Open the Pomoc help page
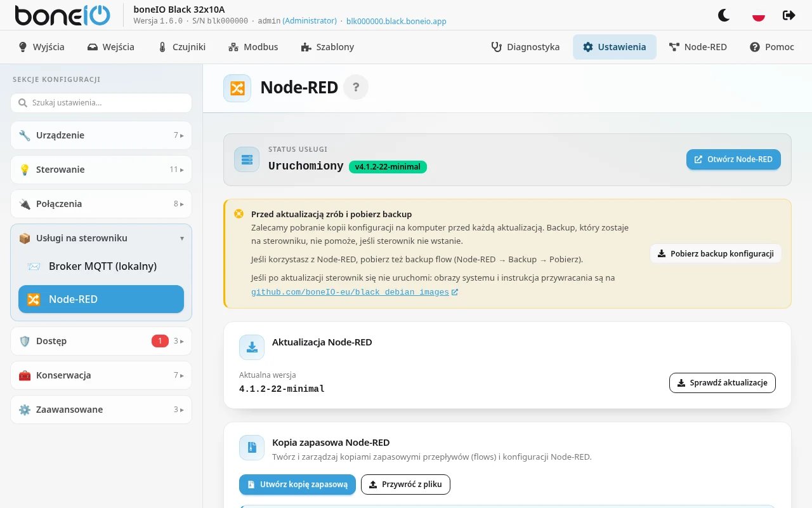The width and height of the screenshot is (812, 508). (x=772, y=47)
